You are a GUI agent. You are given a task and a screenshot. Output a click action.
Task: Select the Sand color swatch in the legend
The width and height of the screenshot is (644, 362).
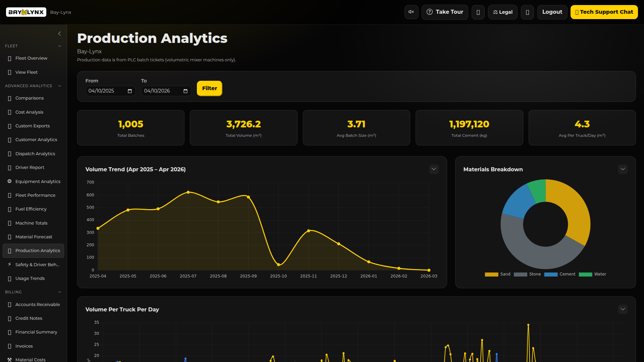click(x=491, y=274)
